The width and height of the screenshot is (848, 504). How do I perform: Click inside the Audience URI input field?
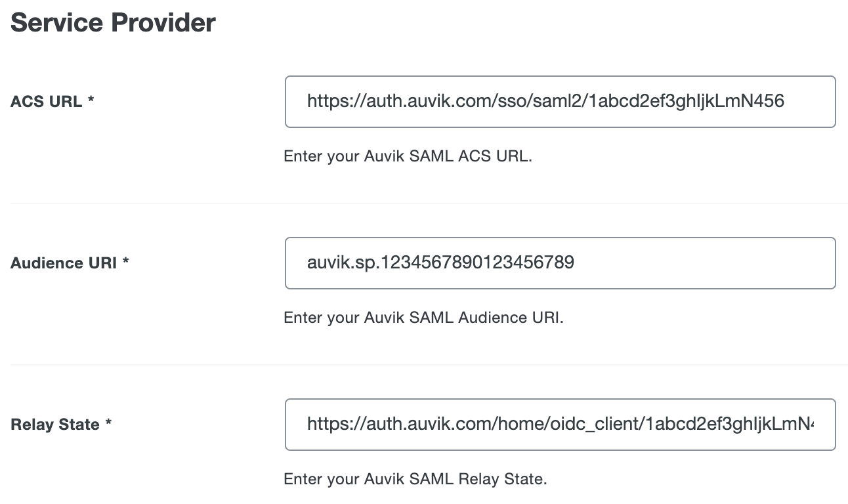561,262
